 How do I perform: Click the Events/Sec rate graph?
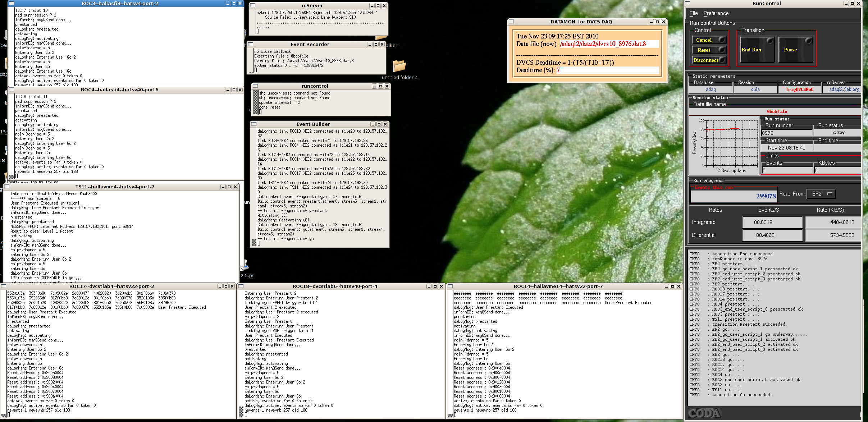[x=724, y=146]
